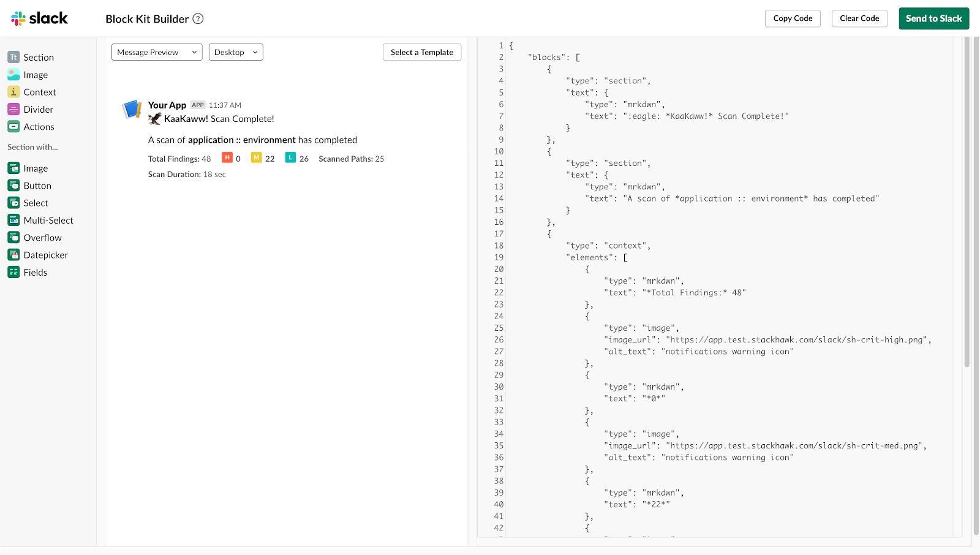The image size is (980, 555).
Task: Click the Slack logo
Action: (39, 18)
